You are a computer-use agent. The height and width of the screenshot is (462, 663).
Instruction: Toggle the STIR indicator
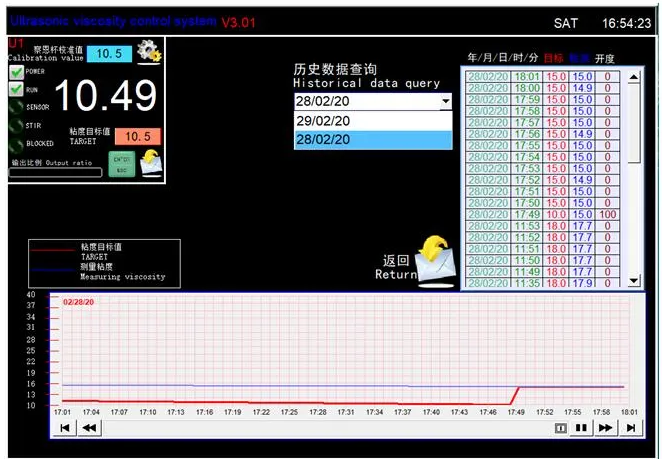pyautogui.click(x=15, y=125)
